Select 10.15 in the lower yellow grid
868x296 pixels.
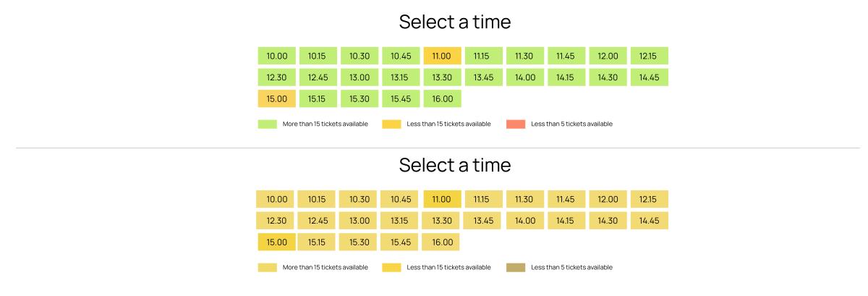pos(317,199)
